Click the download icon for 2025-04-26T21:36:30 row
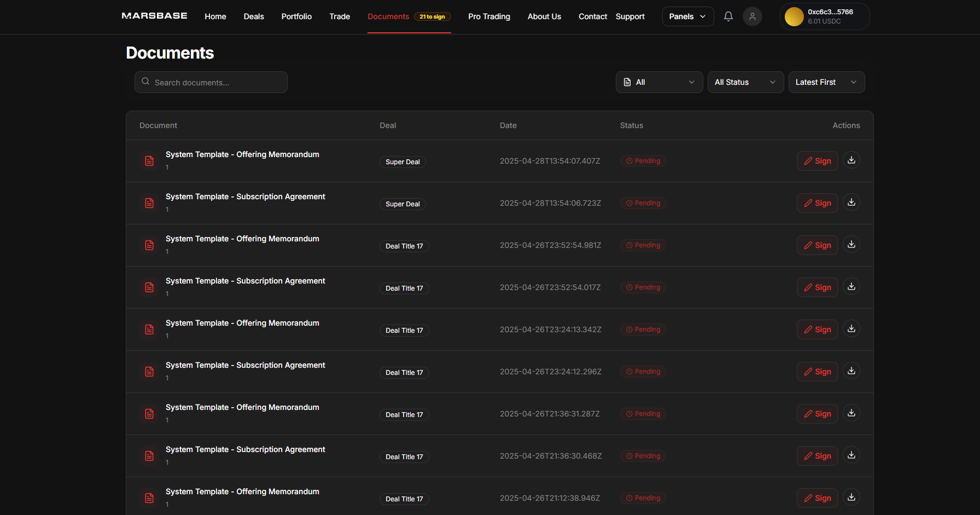Screen dimensions: 980x515 click(851, 455)
